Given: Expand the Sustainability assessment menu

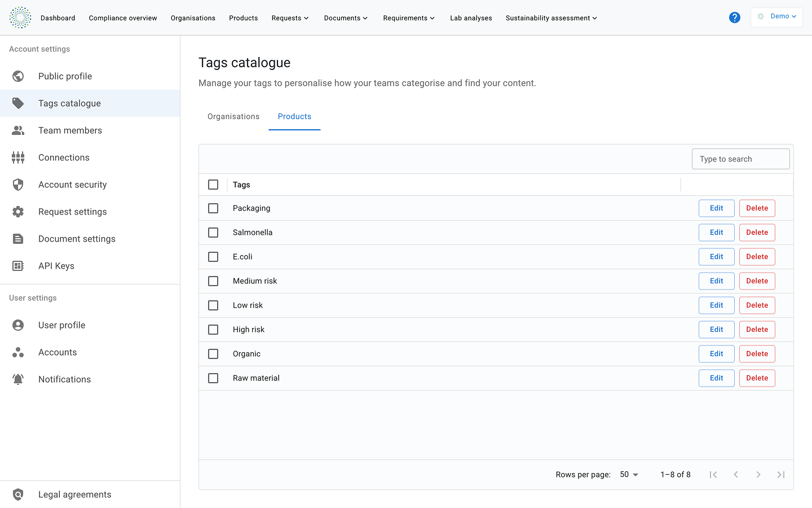Looking at the screenshot, I should tap(551, 18).
